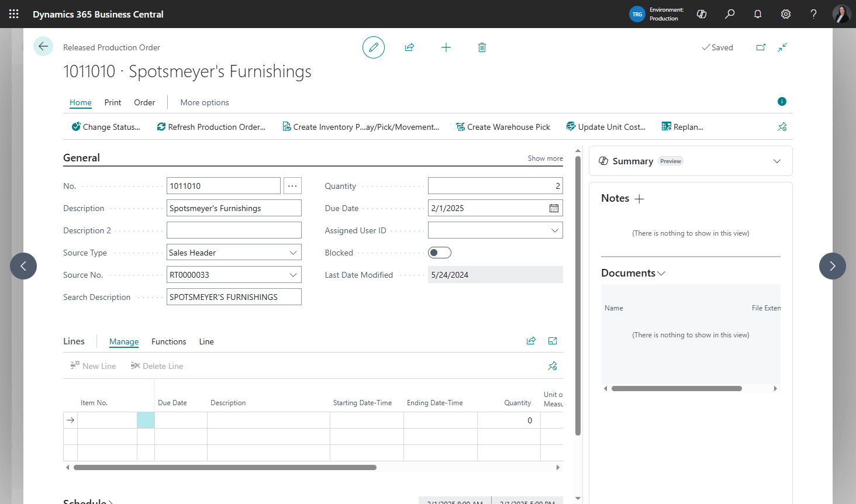Open the Settings gear
This screenshot has width=856, height=504.
[x=786, y=14]
